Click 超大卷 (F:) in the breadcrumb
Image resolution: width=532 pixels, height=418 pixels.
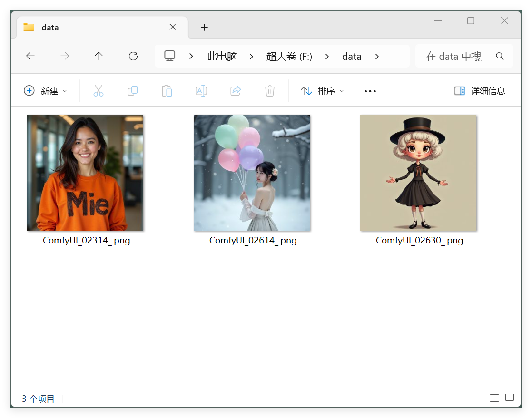tap(289, 56)
